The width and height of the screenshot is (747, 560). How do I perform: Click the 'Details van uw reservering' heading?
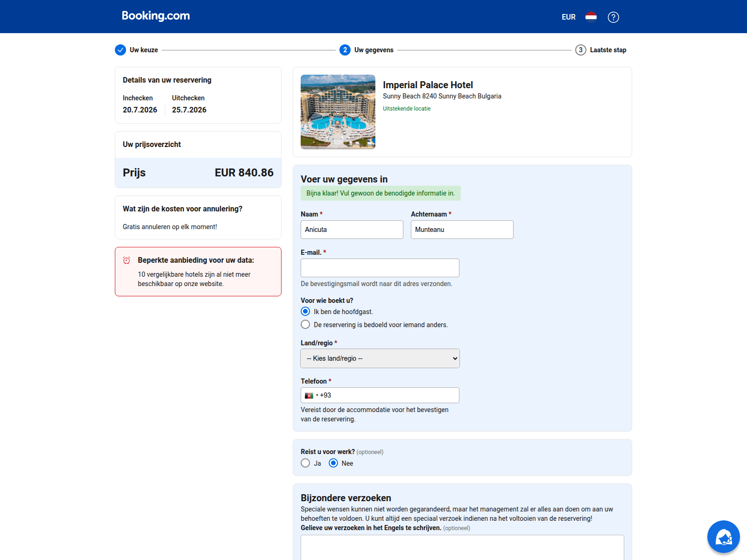coord(167,80)
